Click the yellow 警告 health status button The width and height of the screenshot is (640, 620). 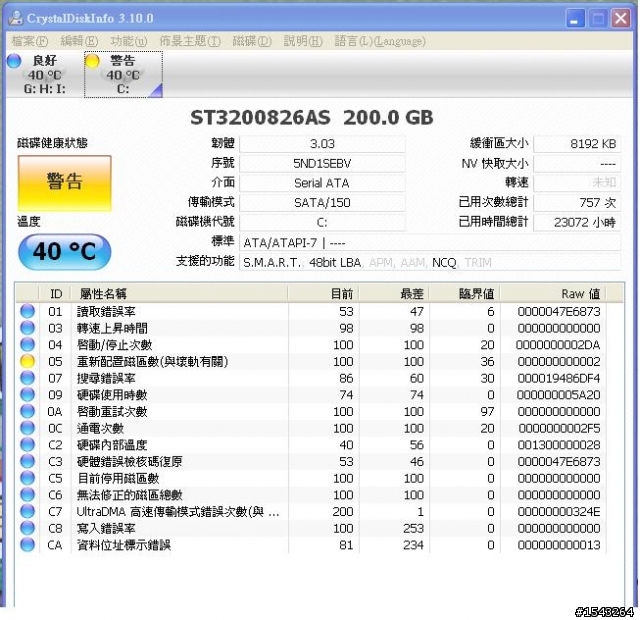click(64, 183)
